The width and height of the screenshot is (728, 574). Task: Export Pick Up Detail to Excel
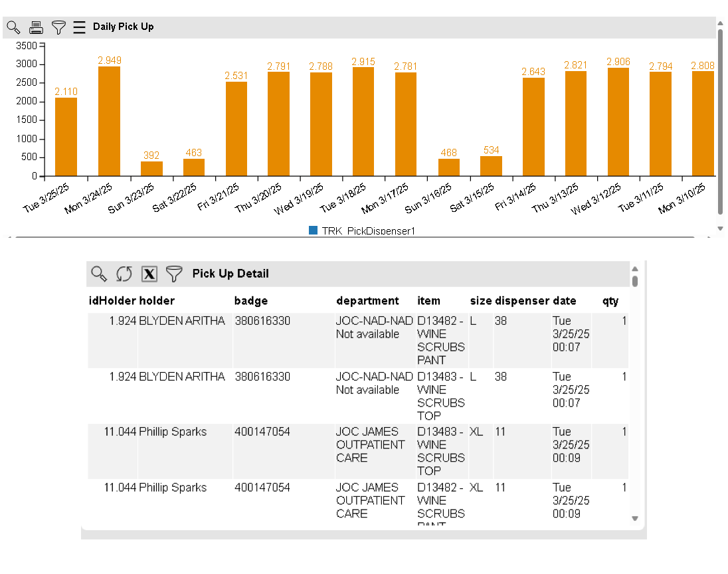[x=149, y=274]
